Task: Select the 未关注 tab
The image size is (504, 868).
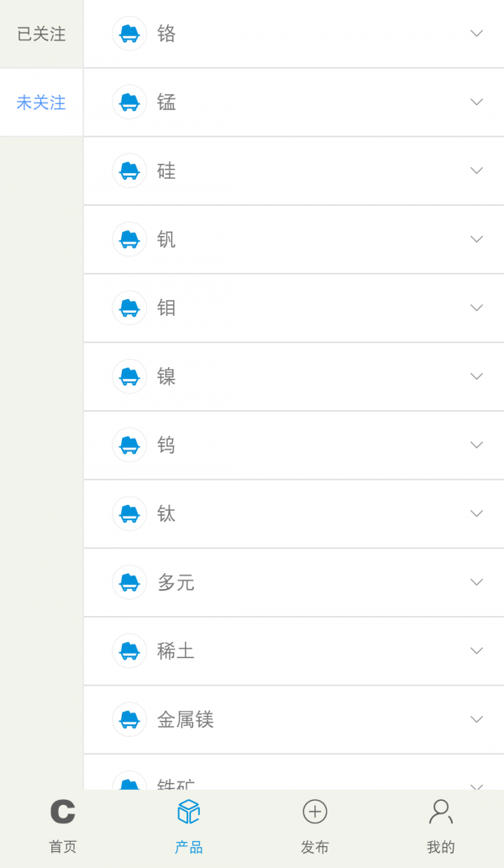Action: point(41,103)
